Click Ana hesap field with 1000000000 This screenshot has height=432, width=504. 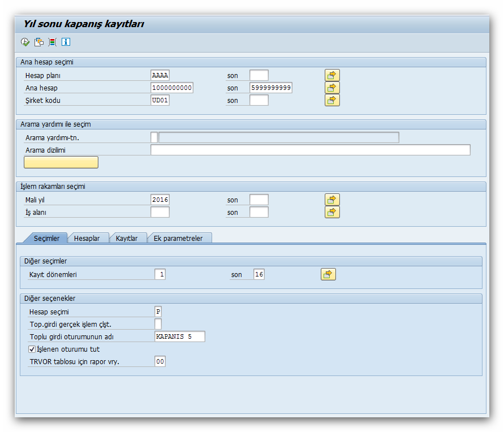pos(172,88)
